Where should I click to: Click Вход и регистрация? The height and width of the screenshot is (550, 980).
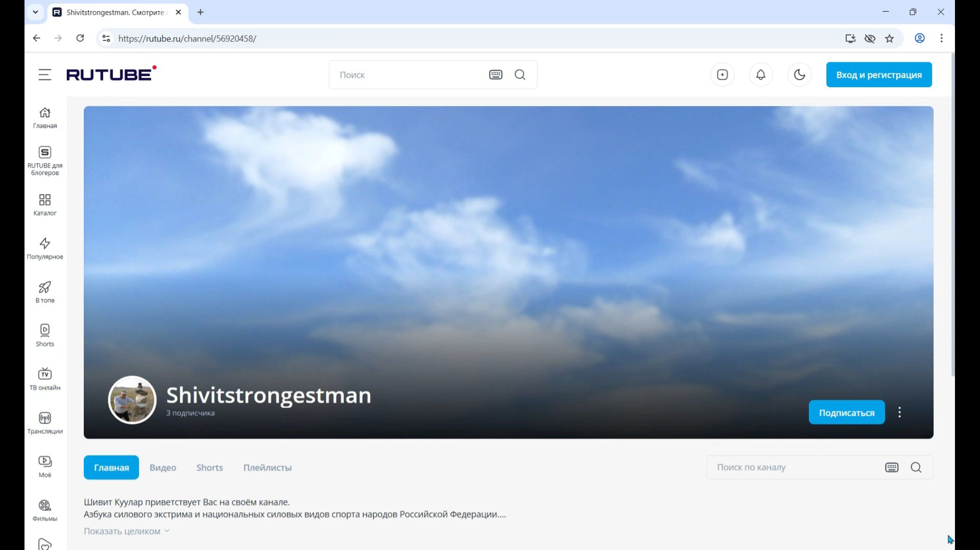878,74
